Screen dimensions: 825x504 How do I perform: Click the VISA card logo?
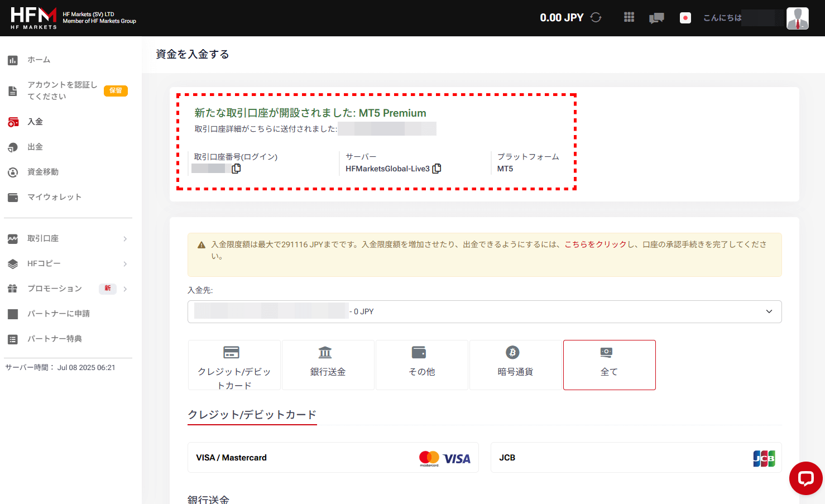tap(457, 459)
